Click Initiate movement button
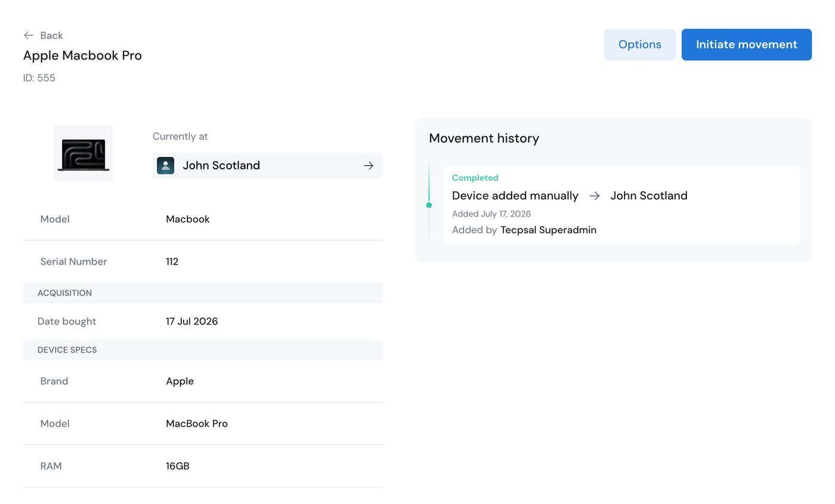This screenshot has width=835, height=504. [x=747, y=45]
